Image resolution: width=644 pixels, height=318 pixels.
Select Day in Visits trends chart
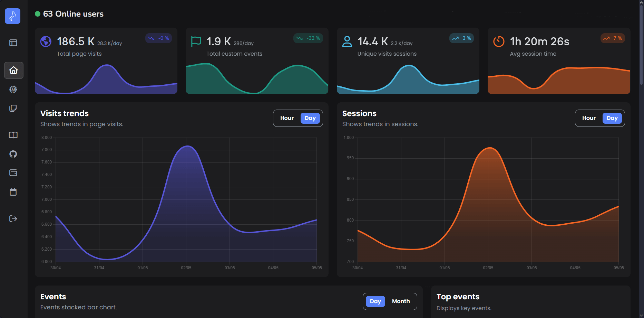[x=310, y=118]
